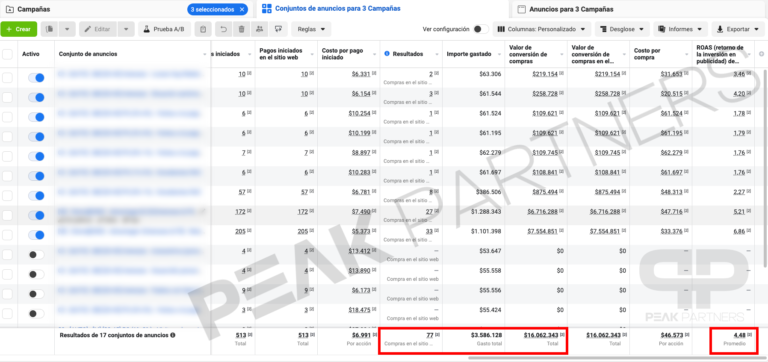The image size is (768, 362).
Task: Click the clipboard icon in the toolbar
Action: coord(203,29)
